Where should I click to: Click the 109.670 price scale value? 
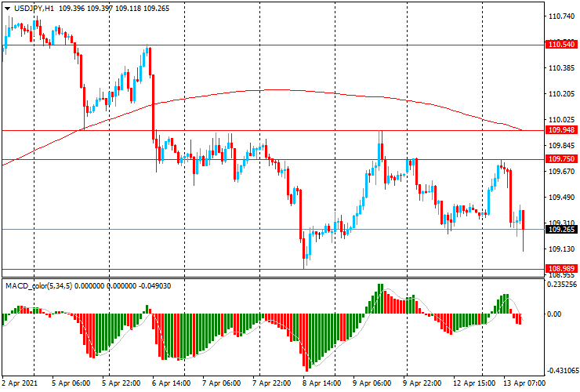(561, 172)
